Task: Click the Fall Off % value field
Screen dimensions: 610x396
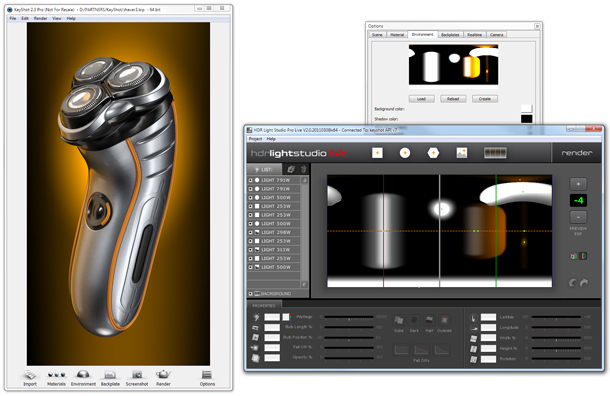Action: (272, 347)
